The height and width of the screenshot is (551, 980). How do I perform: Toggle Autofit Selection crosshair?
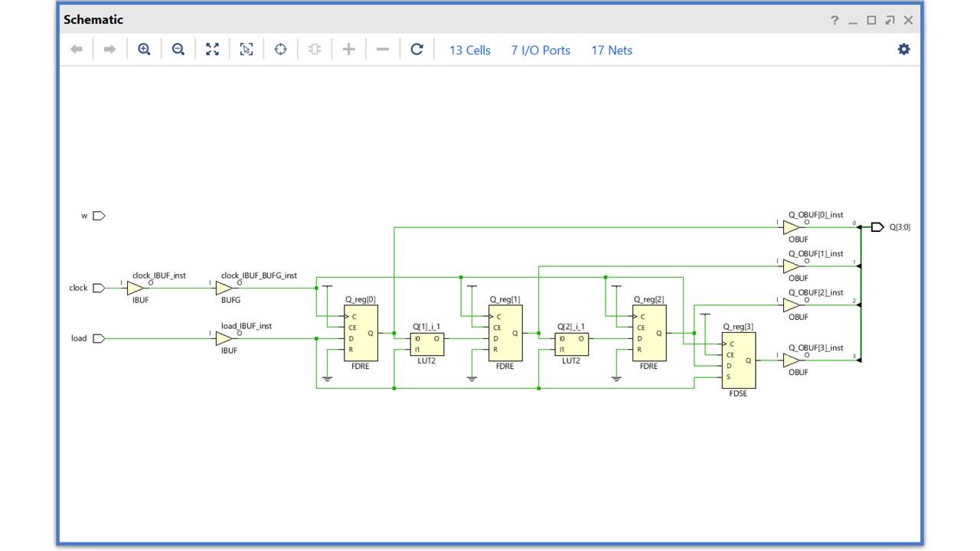click(x=280, y=49)
